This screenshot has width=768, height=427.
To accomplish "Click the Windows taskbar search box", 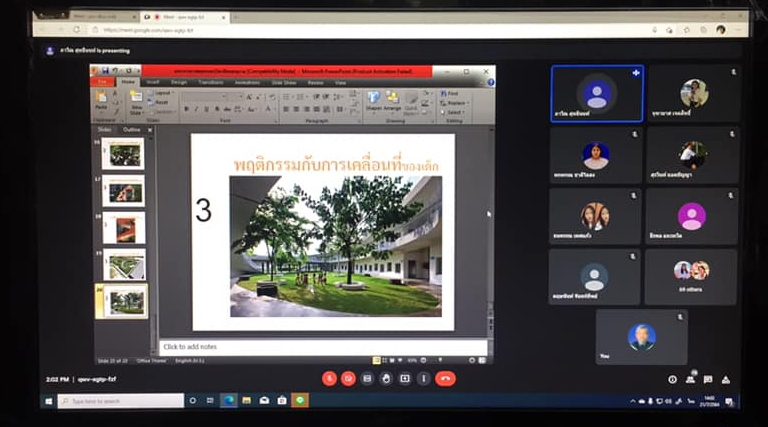I will [x=120, y=401].
